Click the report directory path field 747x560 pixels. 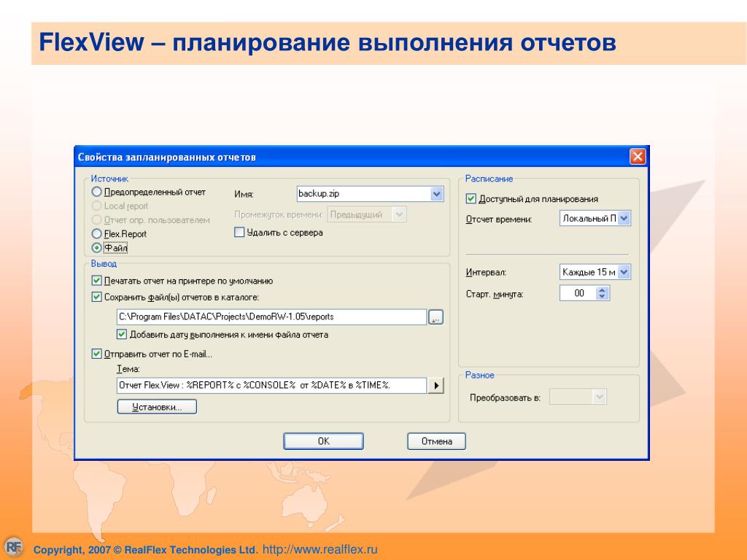click(x=271, y=316)
